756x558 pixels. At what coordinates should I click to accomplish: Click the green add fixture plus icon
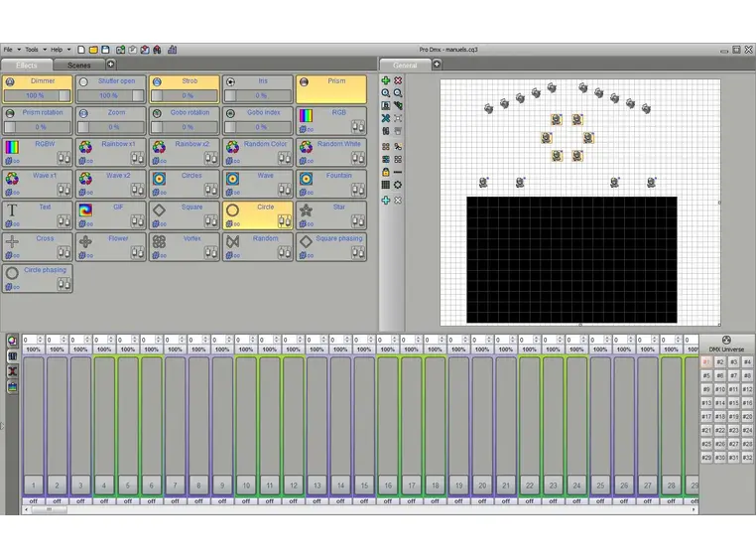pyautogui.click(x=386, y=80)
